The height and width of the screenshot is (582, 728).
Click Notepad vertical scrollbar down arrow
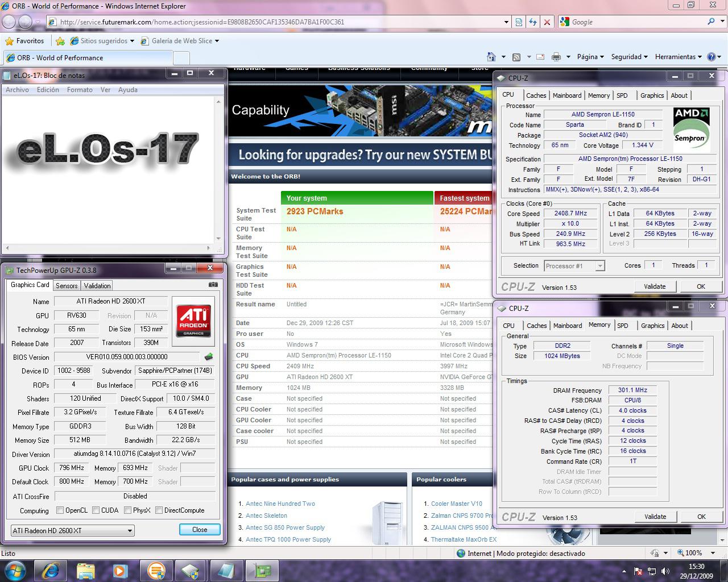click(x=218, y=239)
